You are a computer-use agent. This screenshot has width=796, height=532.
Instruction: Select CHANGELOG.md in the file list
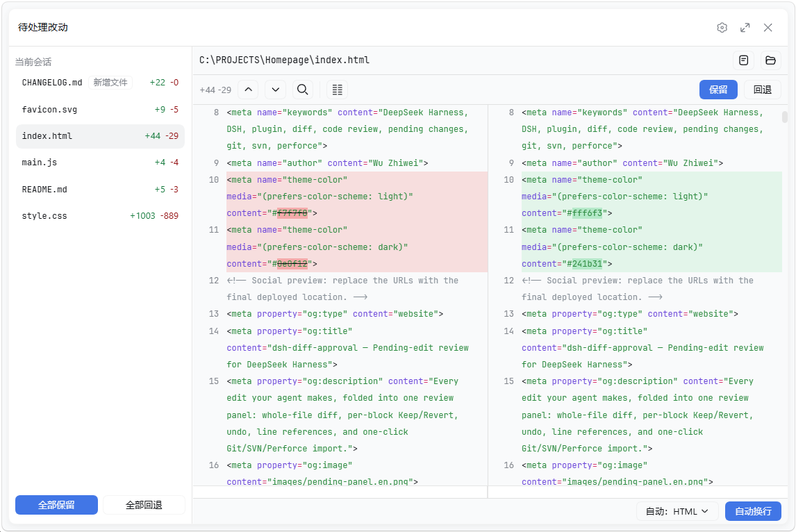(101, 83)
